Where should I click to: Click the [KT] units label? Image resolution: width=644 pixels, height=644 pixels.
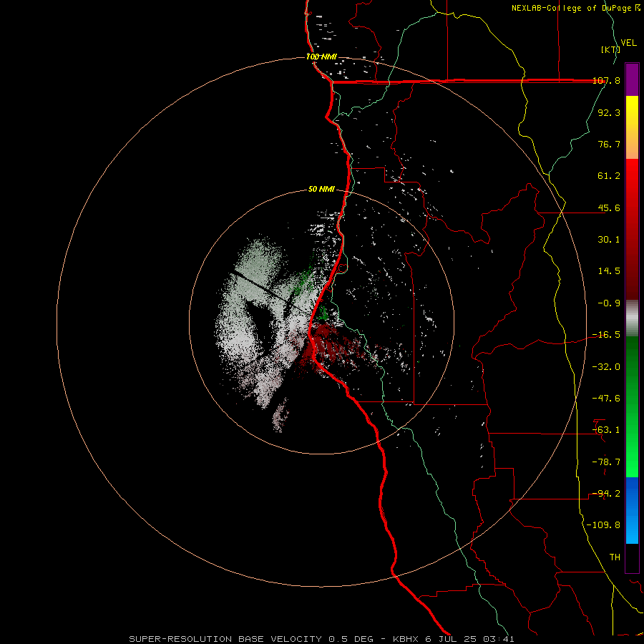611,49
